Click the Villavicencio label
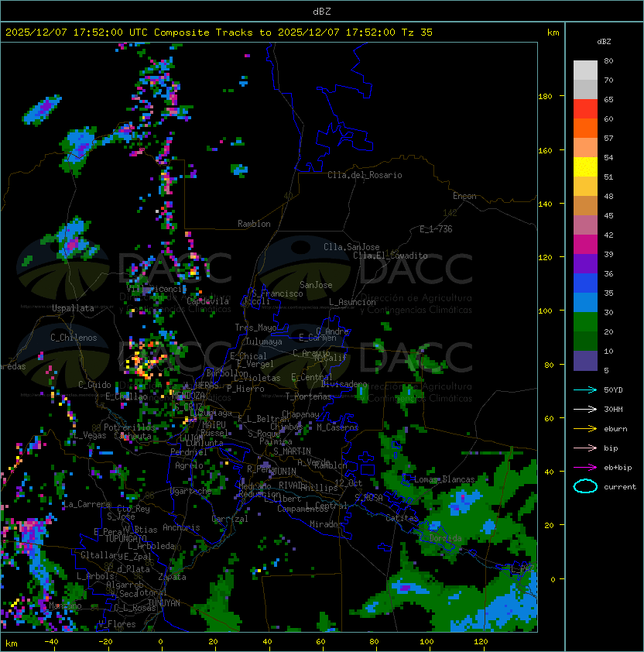This screenshot has height=652, width=644. (x=156, y=288)
